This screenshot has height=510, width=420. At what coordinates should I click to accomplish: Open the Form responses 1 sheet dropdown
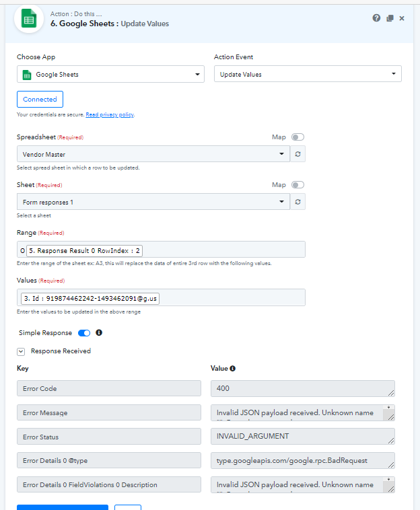153,202
